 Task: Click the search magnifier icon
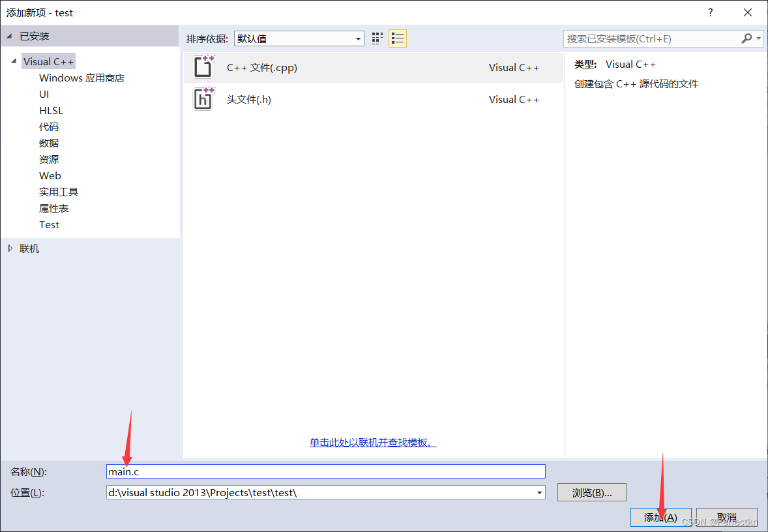746,38
